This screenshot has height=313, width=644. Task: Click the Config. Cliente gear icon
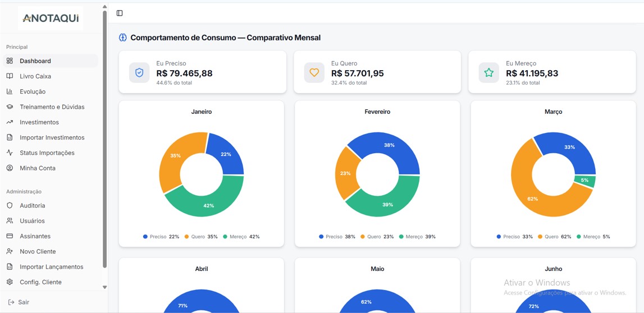click(10, 282)
